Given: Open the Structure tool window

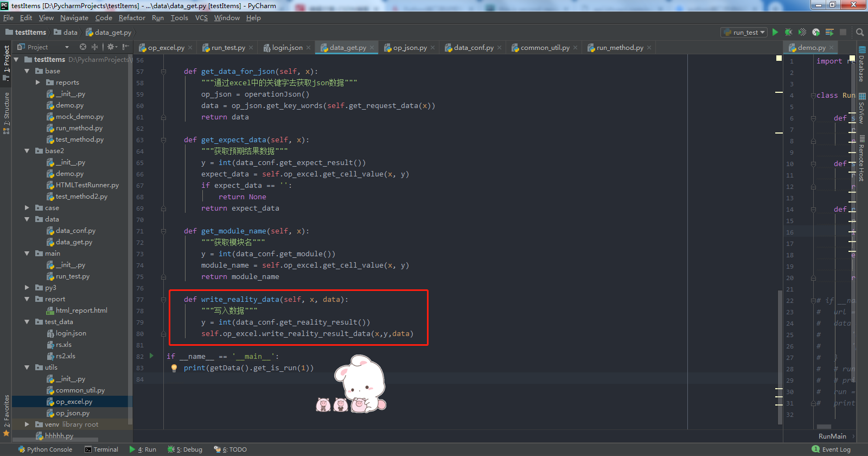Looking at the screenshot, I should (x=6, y=112).
